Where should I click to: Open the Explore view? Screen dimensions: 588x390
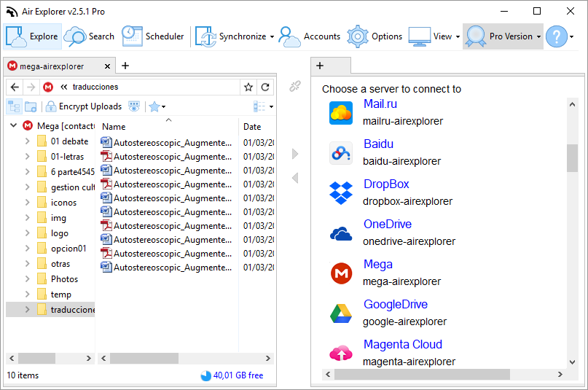coord(32,36)
